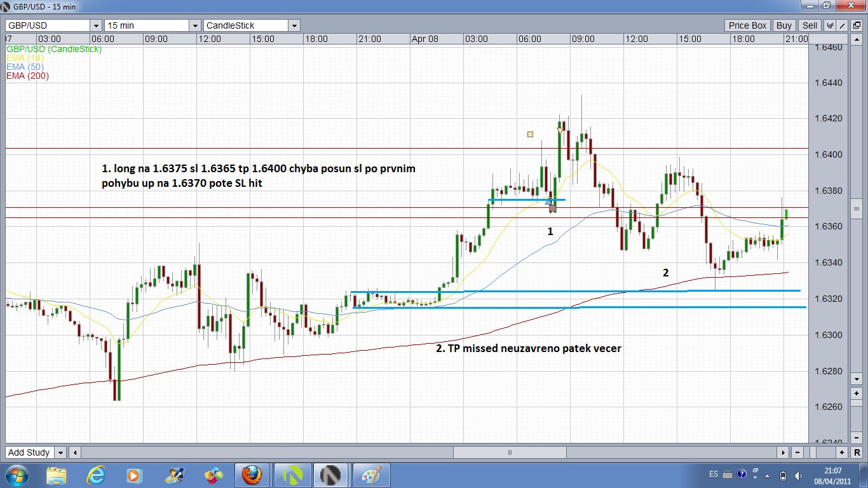Click the right arrow of chart scrollbar
Viewport: 868px width, 488px height.
coord(783,452)
